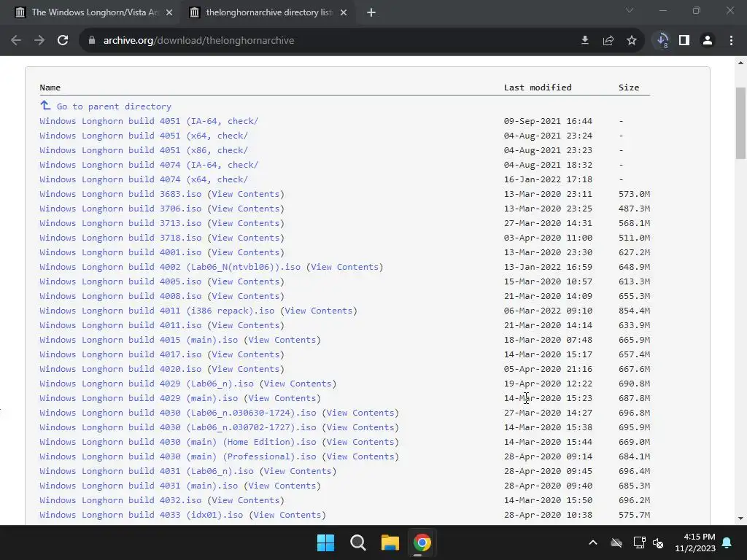
Task: View Contents of build 4015 (main).iso
Action: pos(282,340)
